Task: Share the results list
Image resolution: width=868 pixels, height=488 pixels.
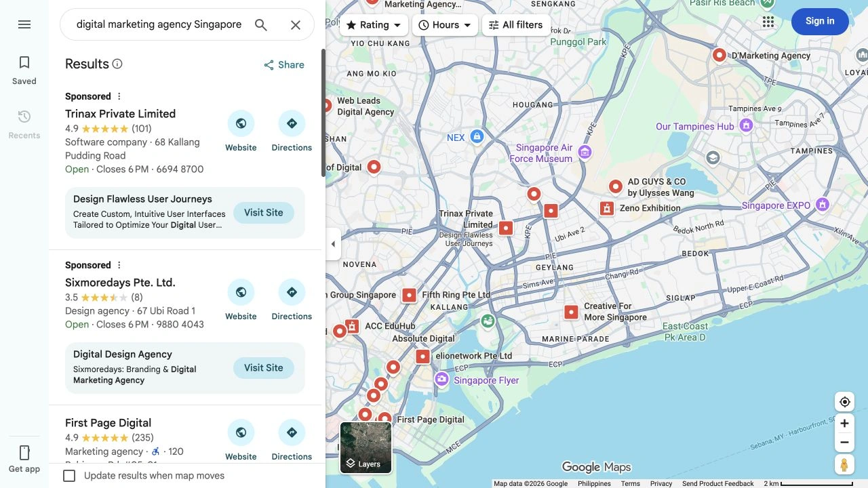Action: pos(284,65)
